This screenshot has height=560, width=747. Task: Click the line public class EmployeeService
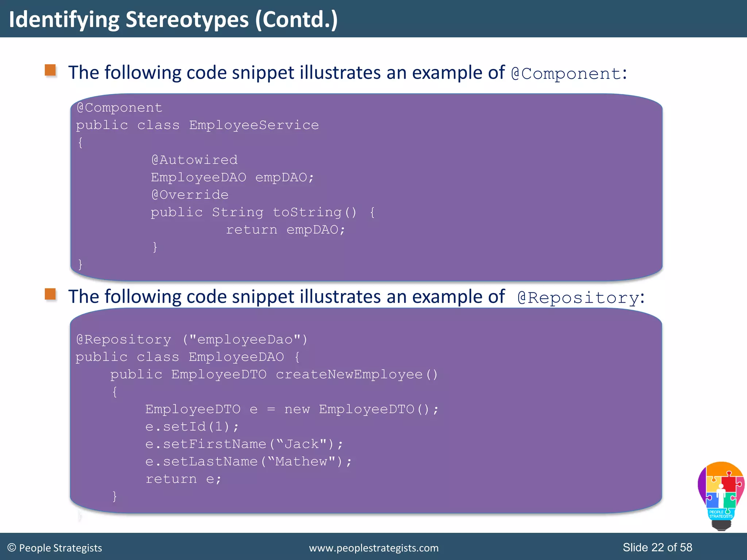(197, 125)
